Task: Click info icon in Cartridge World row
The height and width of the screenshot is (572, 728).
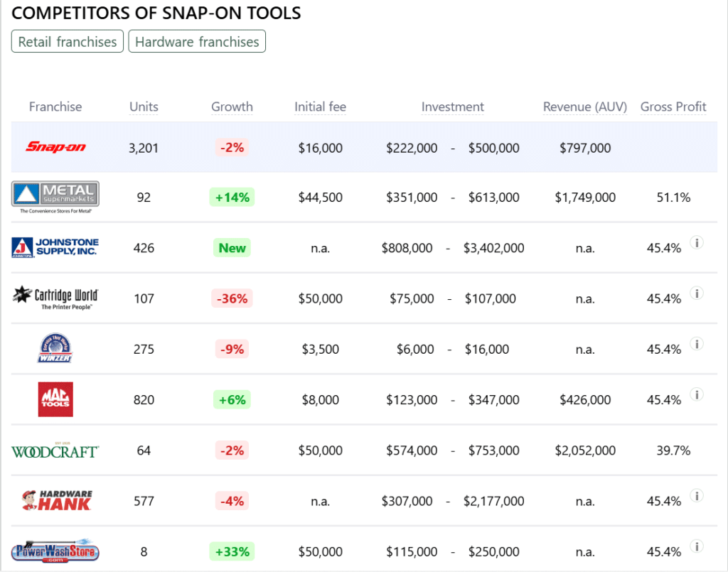Action: click(697, 293)
